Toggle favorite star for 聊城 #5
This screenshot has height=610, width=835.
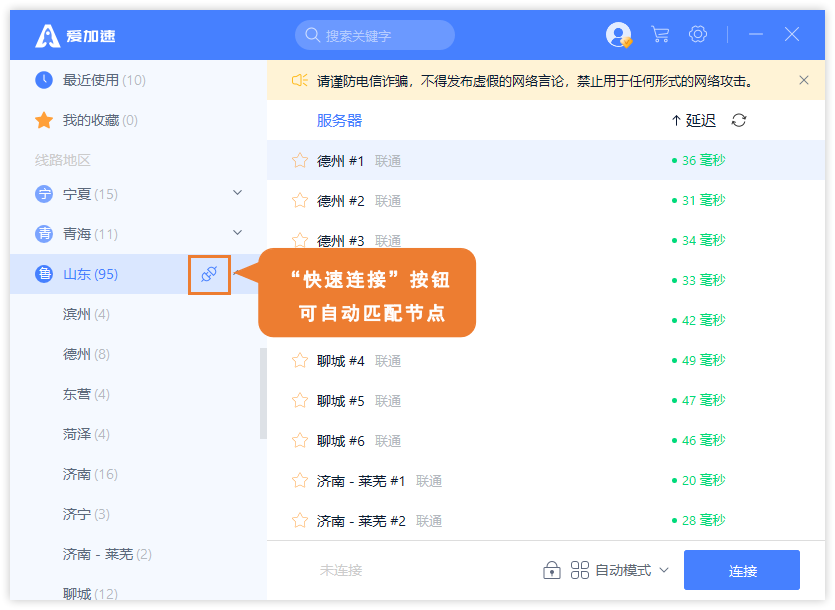[x=299, y=401]
